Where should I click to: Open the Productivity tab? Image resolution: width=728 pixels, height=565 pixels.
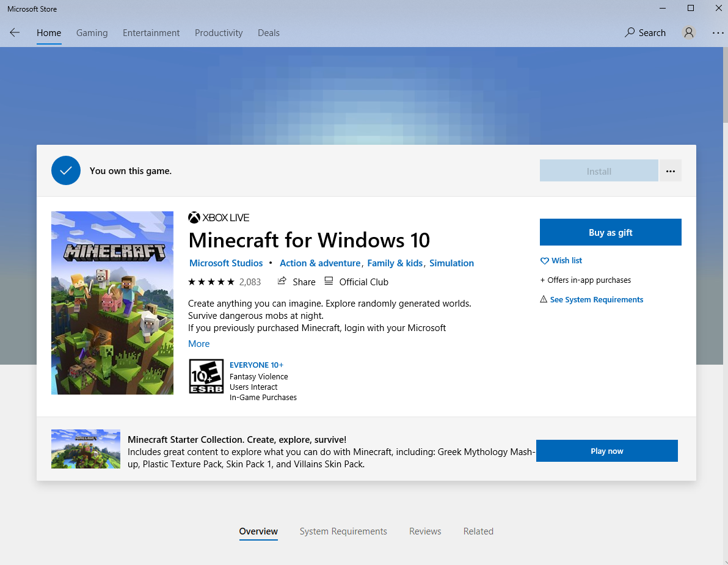pyautogui.click(x=219, y=33)
